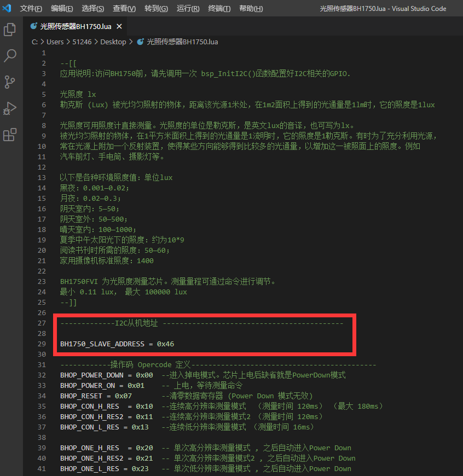
Task: Click the BH1750_SLAVE_ADDRESS variable name
Action: (102, 344)
